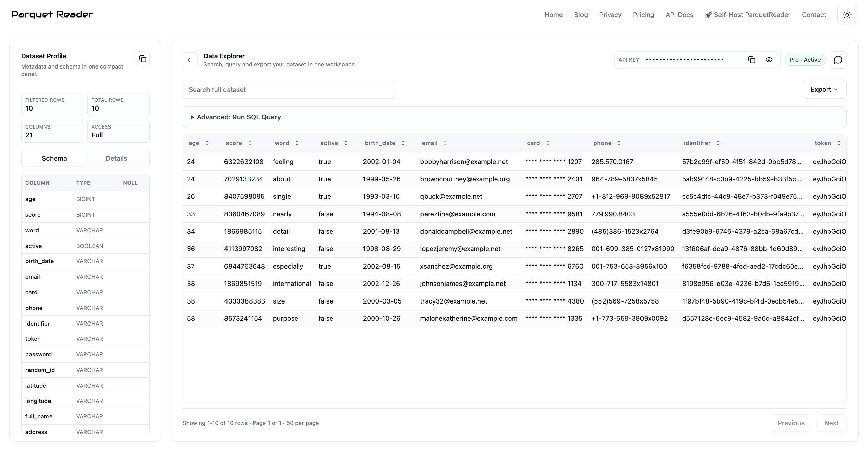Open the feedback chat bubble
This screenshot has height=449, width=868.
pyautogui.click(x=837, y=60)
